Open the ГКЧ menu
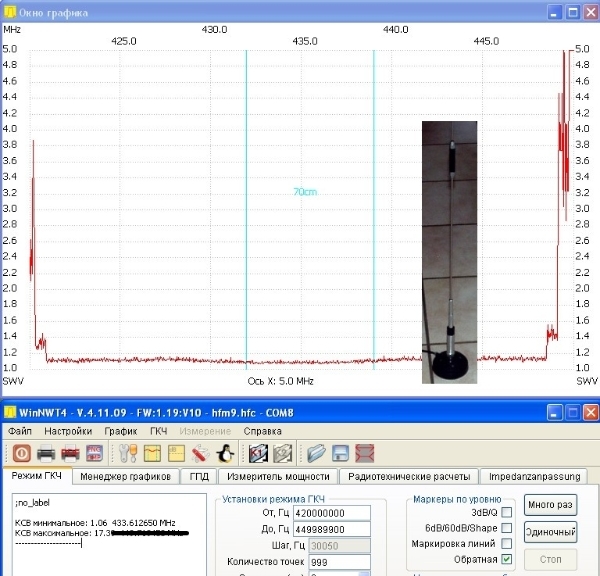 (x=158, y=431)
